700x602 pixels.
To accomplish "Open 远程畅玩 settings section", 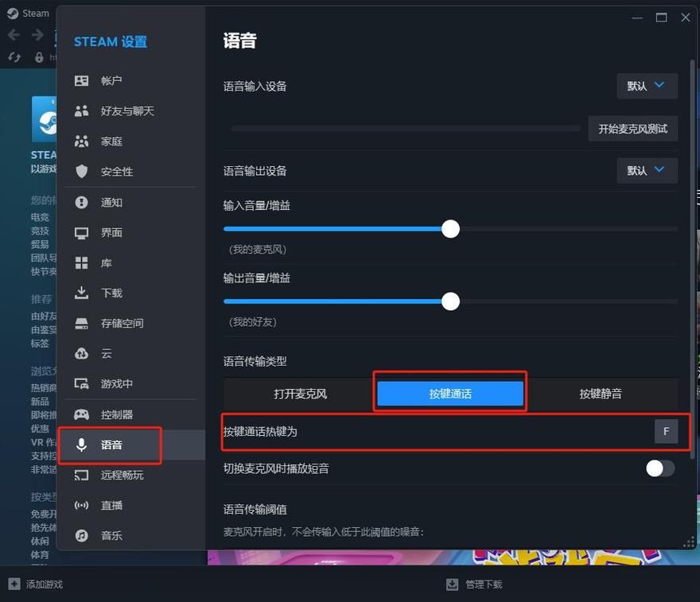I will tap(130, 476).
